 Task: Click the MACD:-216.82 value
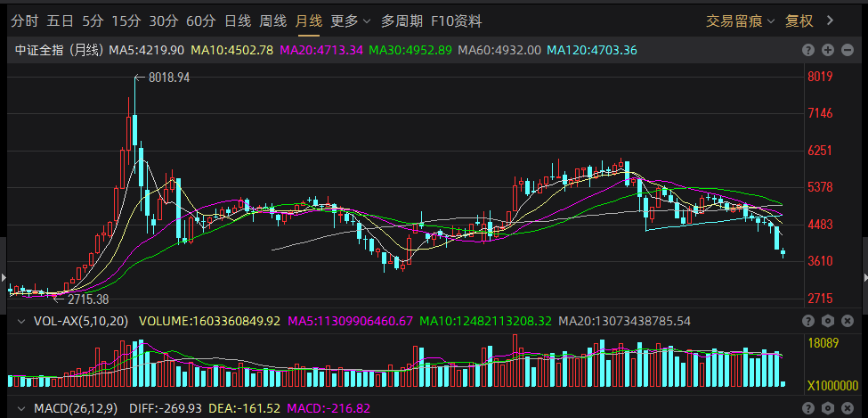[x=329, y=409]
